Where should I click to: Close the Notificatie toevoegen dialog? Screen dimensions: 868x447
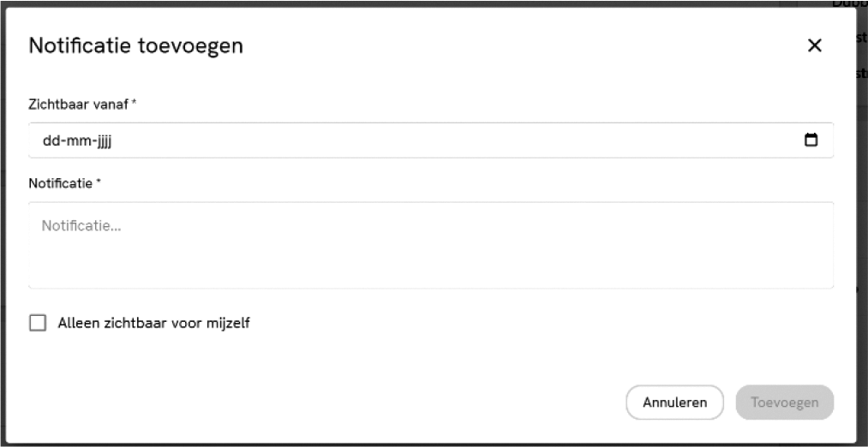tap(814, 46)
